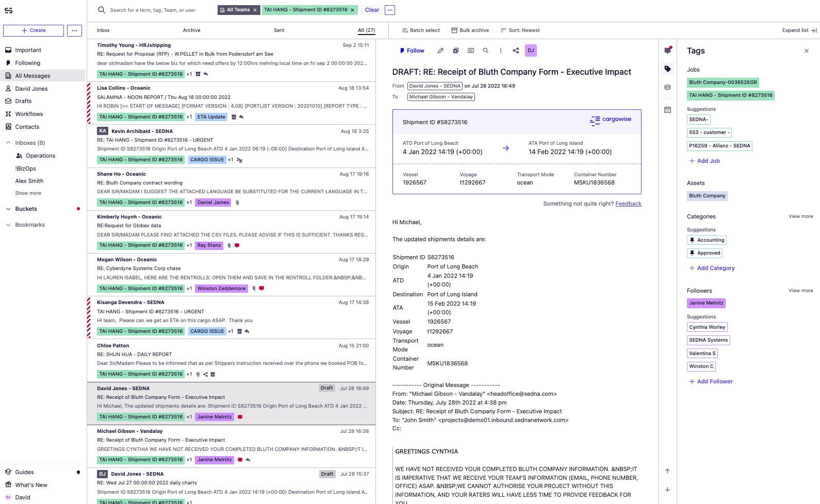The image size is (820, 504).
Task: Go to previous message with up arrow
Action: tap(667, 471)
